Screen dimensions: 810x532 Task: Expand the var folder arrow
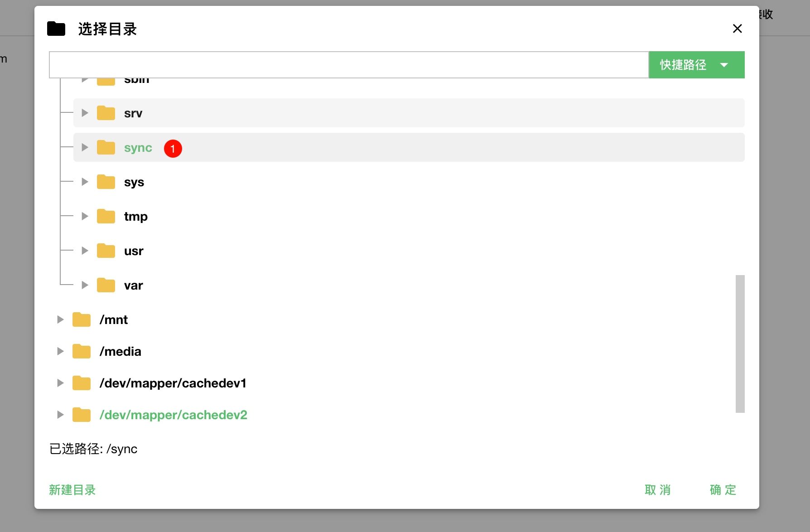(85, 285)
